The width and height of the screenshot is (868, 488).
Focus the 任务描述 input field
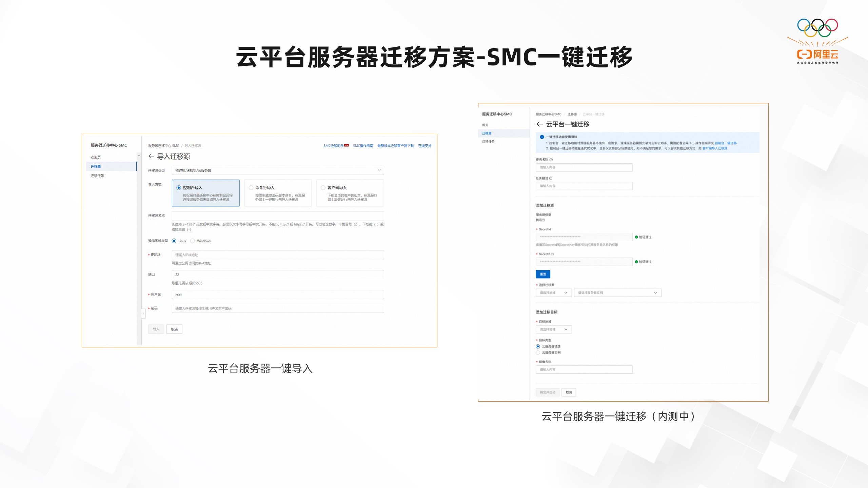(584, 186)
